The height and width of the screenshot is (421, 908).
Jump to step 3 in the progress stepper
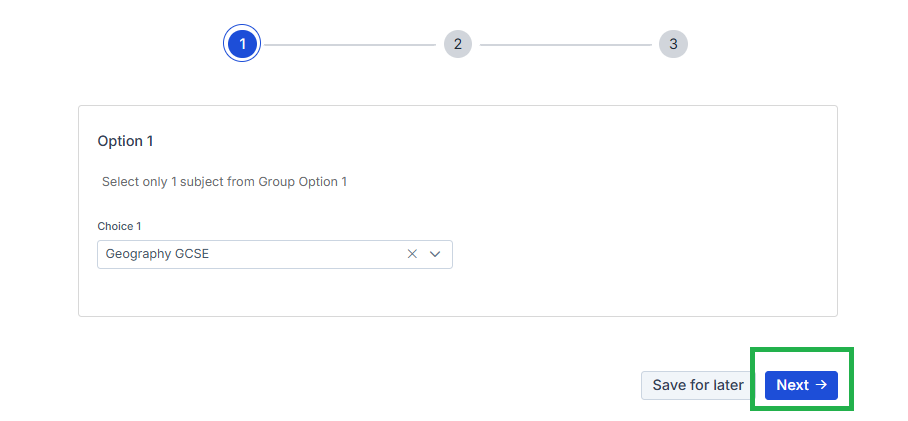tap(673, 44)
